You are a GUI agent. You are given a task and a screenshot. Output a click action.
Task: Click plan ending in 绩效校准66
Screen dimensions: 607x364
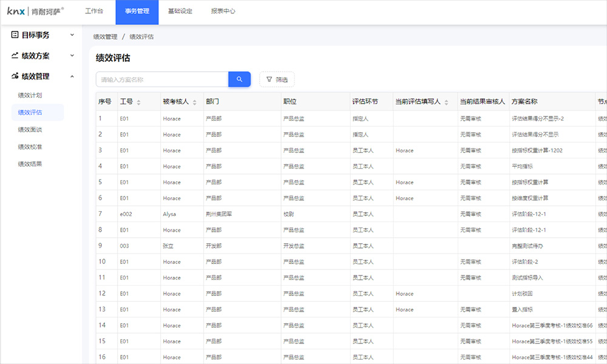[552, 325]
